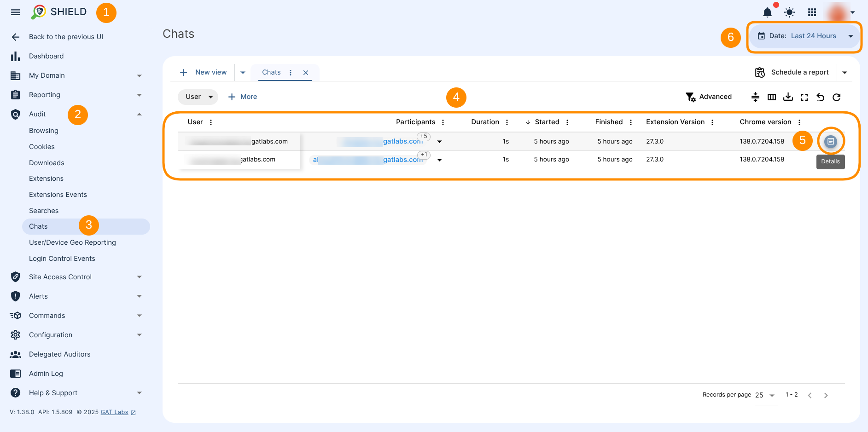Go to previous page of records
Viewport: 868px width, 432px height.
pyautogui.click(x=810, y=396)
